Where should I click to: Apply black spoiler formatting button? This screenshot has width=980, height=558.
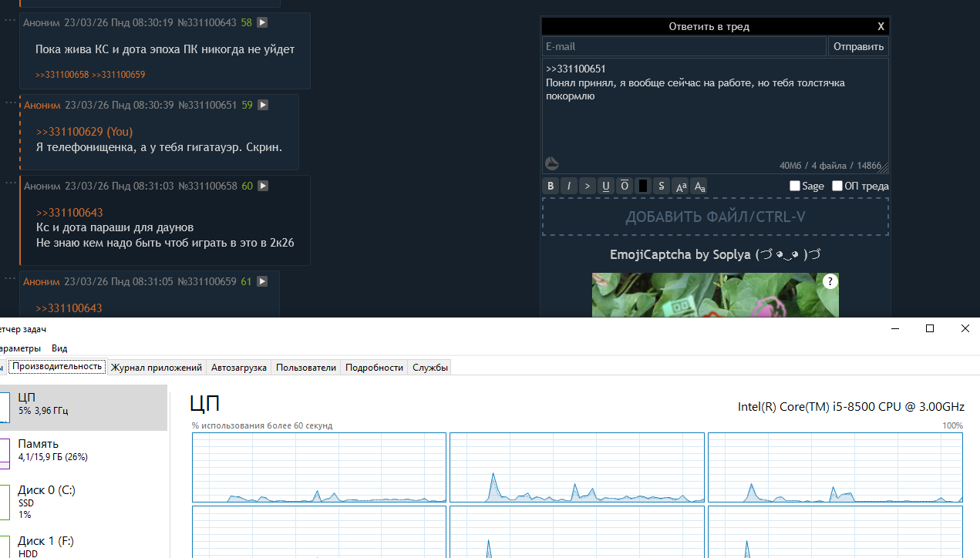coord(643,186)
